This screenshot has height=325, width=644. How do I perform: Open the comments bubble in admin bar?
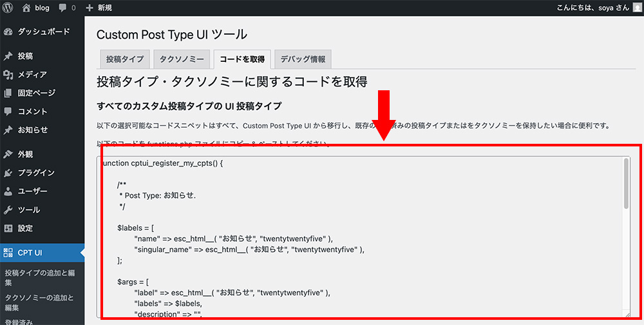64,8
